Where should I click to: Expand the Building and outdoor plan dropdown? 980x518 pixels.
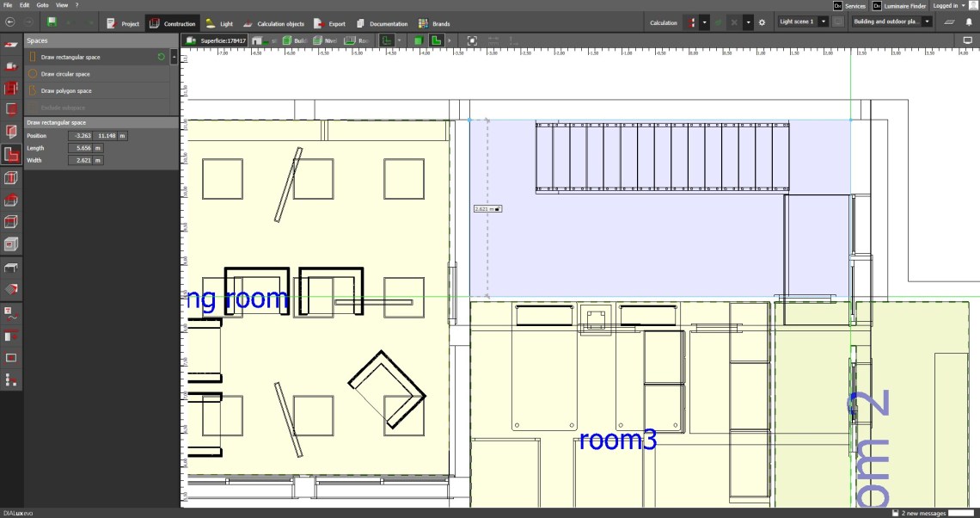[891, 22]
